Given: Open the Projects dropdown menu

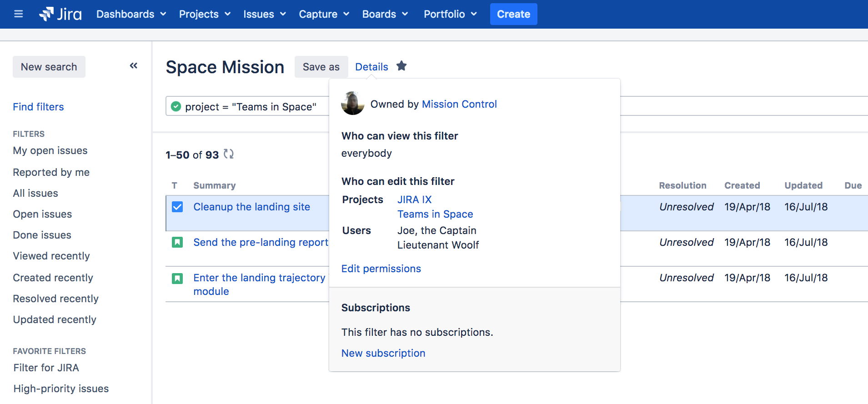Looking at the screenshot, I should coord(205,14).
